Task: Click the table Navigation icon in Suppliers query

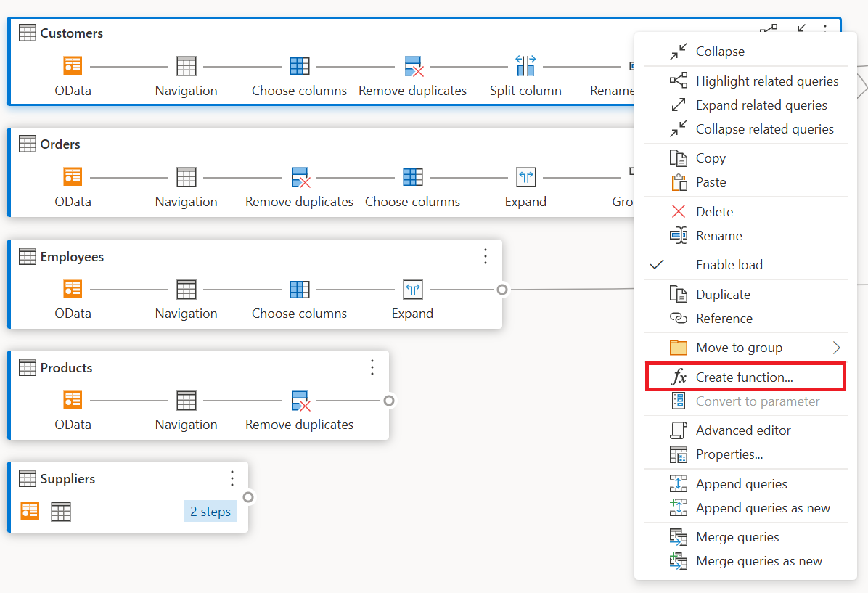Action: click(61, 511)
